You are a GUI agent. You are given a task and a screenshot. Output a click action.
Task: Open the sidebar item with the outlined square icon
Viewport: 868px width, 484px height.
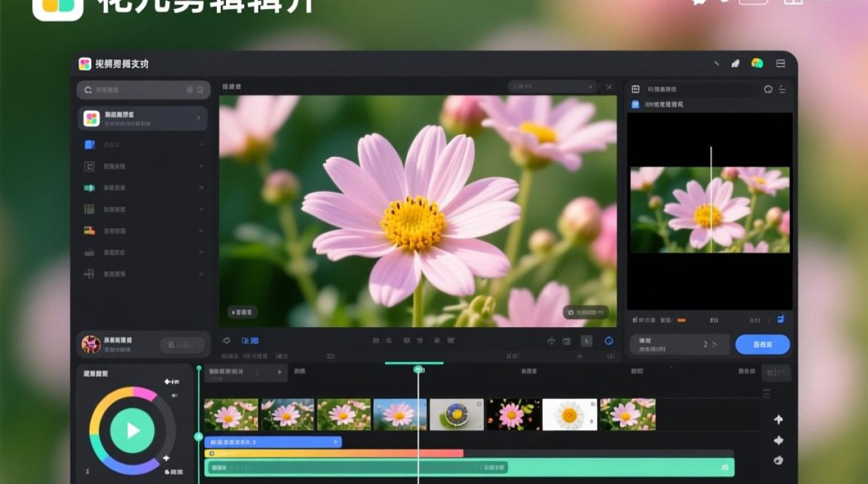click(x=143, y=166)
